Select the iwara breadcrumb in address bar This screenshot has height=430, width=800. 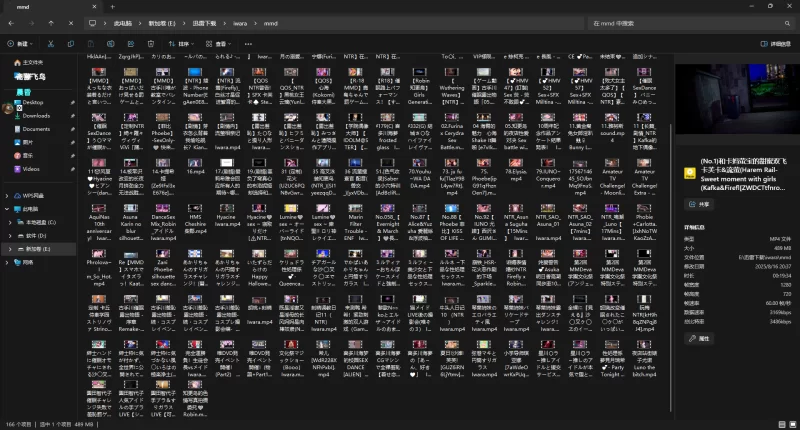click(239, 22)
